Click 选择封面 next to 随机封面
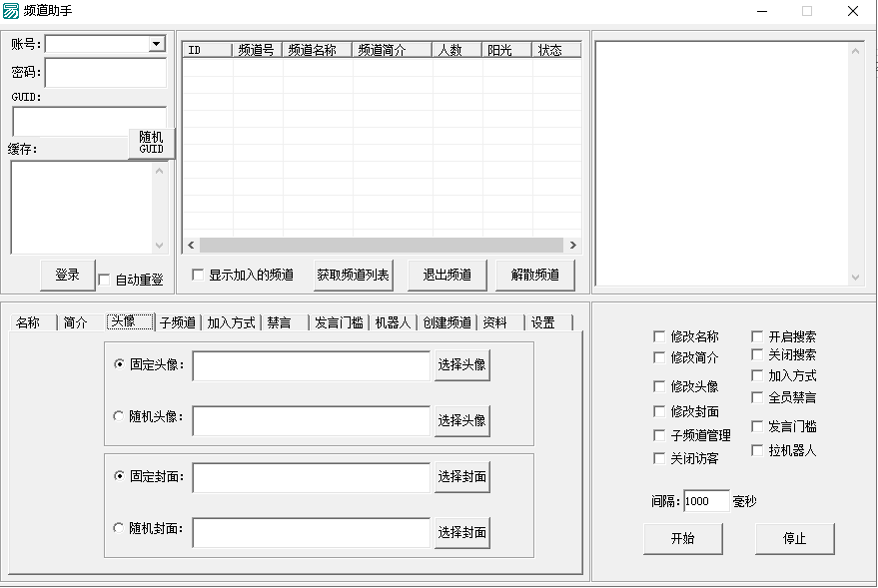This screenshot has height=588, width=878. click(461, 533)
